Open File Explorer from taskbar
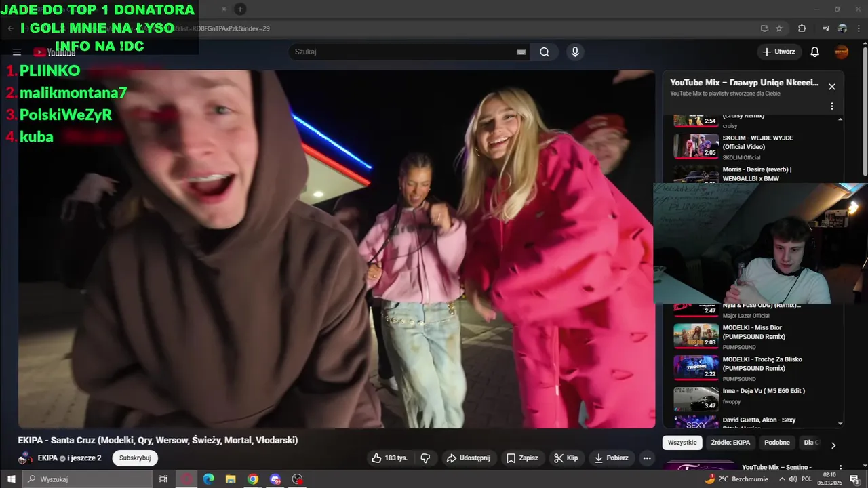 coord(231,479)
